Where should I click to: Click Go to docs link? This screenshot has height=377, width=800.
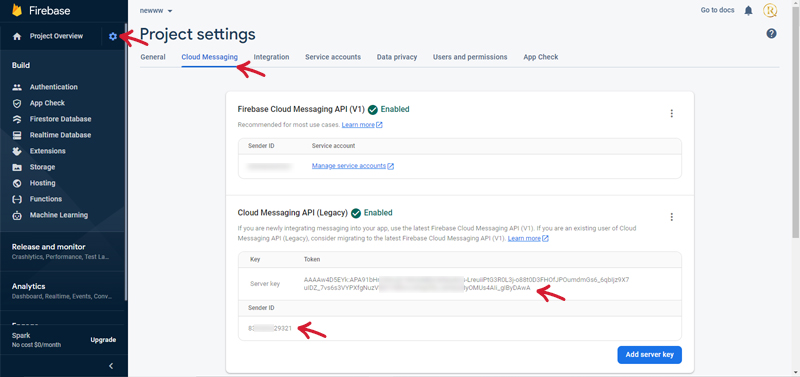(x=717, y=10)
